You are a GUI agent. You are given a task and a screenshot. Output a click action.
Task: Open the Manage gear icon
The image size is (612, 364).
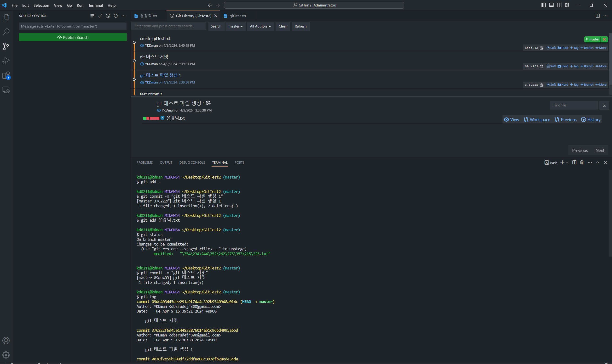tap(6, 355)
